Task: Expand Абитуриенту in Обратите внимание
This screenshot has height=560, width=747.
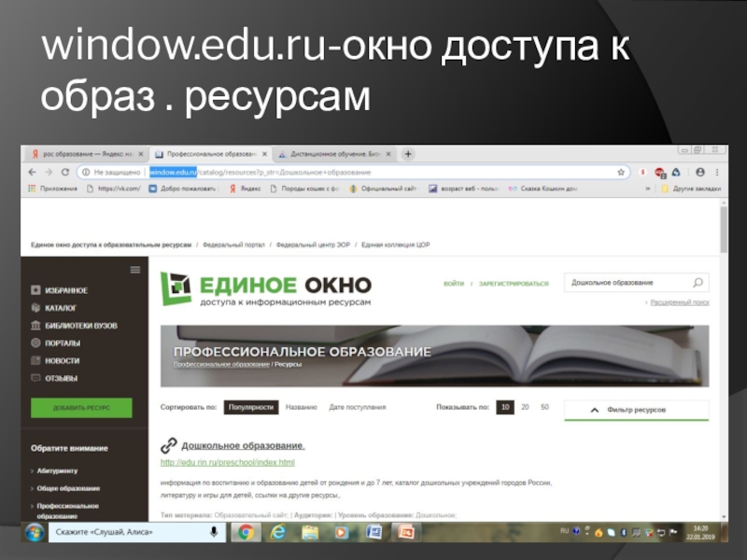Action: pyautogui.click(x=57, y=471)
